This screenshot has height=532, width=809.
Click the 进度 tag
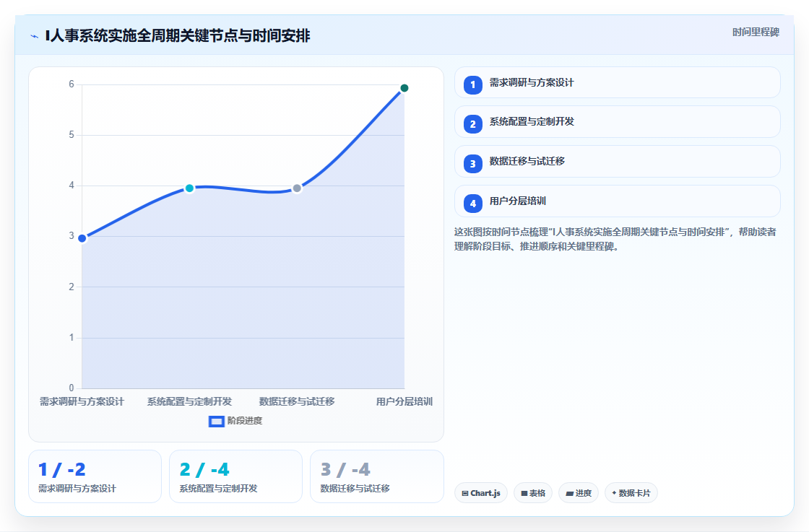579,493
